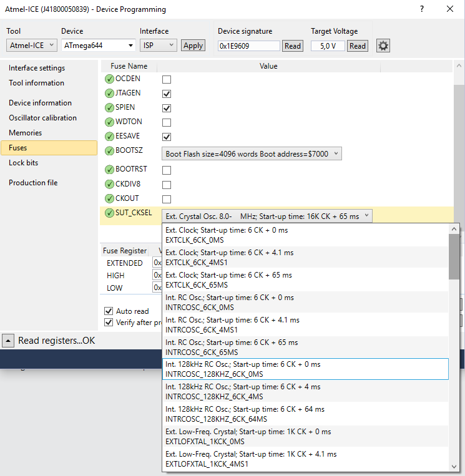Click the Value column header
The width and height of the screenshot is (465, 476).
(x=268, y=66)
